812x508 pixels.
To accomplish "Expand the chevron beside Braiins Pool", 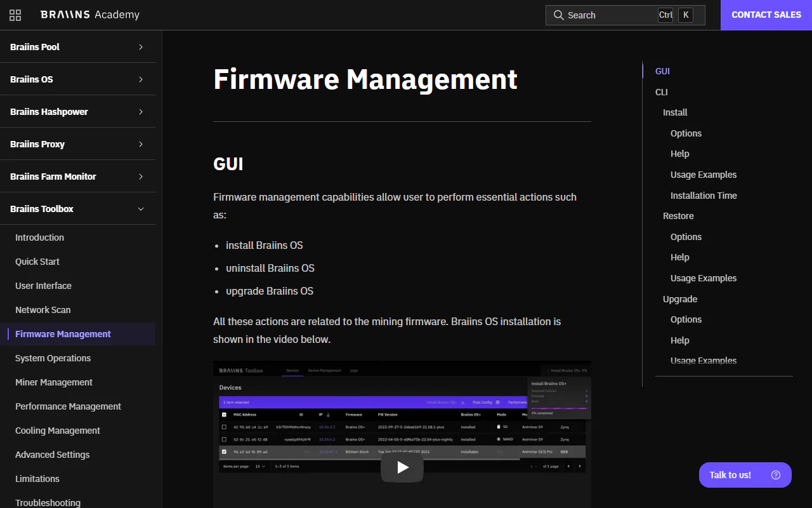I will (141, 47).
